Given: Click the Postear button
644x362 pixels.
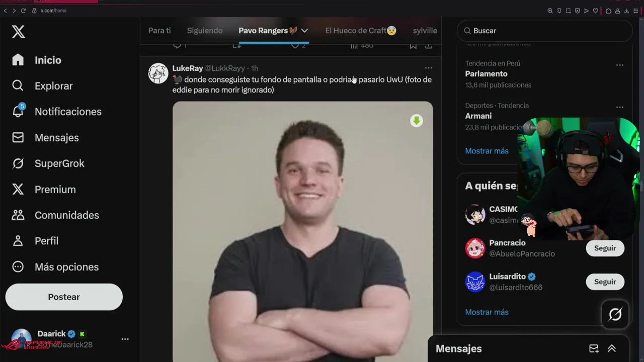Looking at the screenshot, I should pyautogui.click(x=64, y=297).
